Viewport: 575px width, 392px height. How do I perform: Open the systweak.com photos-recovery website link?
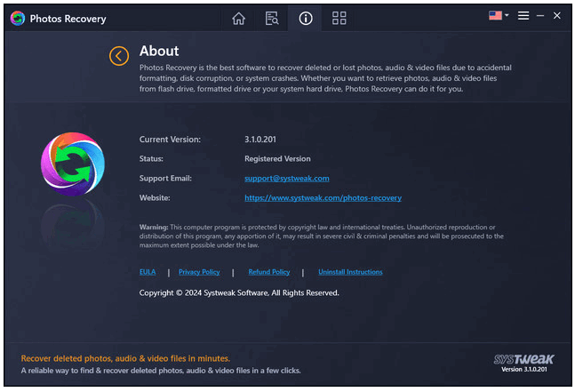323,197
